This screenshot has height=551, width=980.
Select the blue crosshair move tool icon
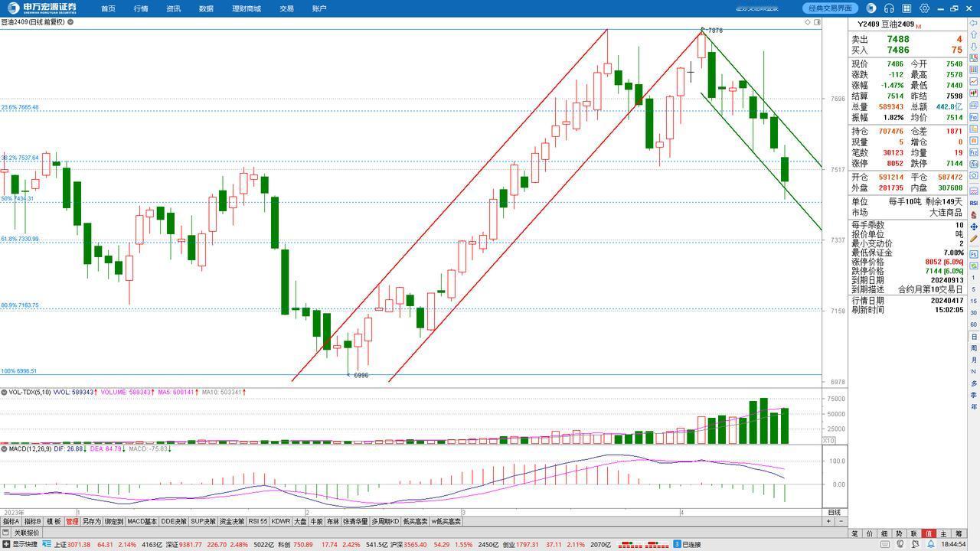click(x=974, y=227)
